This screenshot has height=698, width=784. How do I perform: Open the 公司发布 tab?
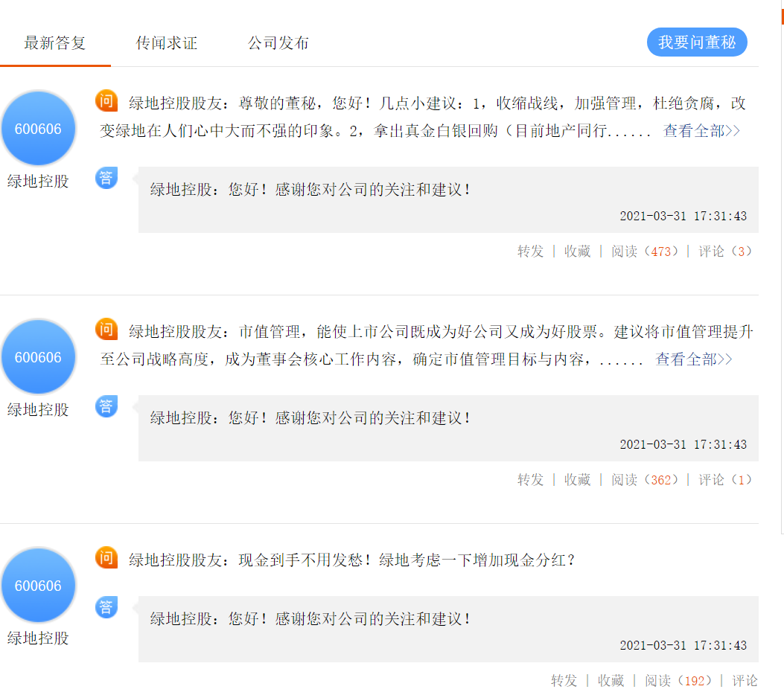pos(278,43)
